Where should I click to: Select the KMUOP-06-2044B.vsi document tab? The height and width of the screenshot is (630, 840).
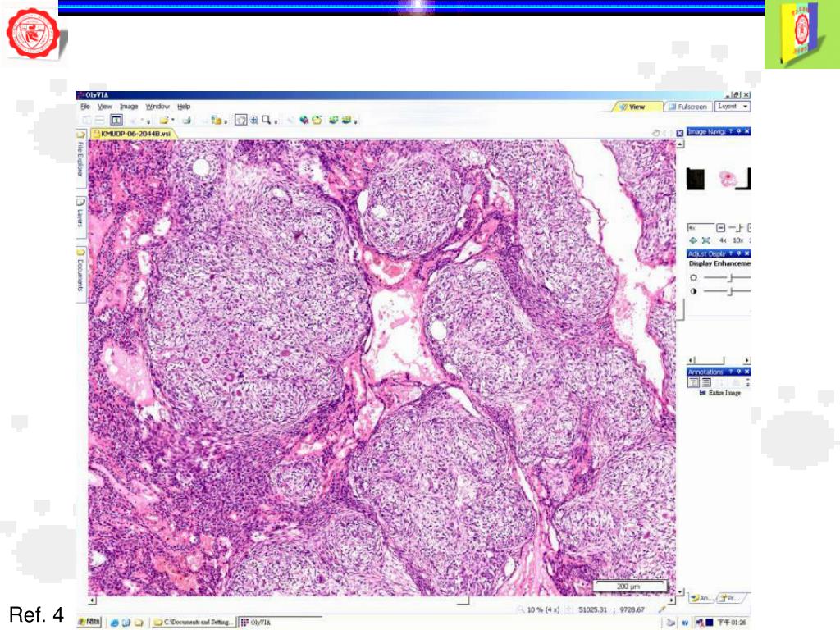(135, 134)
